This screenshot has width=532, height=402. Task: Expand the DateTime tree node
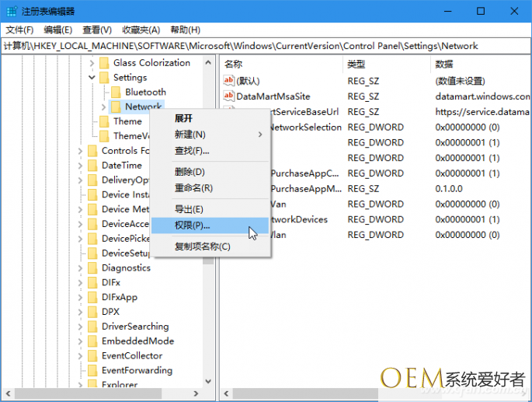82,166
